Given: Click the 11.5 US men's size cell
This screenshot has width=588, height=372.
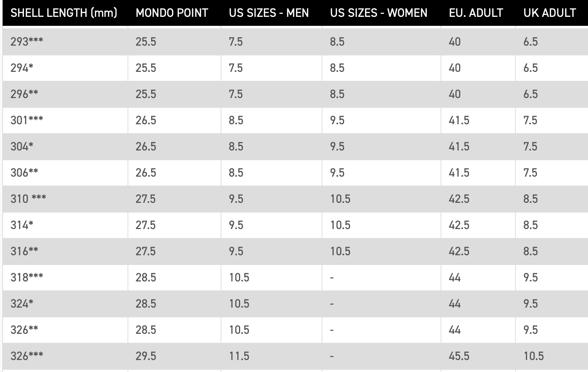Looking at the screenshot, I should click(239, 356).
